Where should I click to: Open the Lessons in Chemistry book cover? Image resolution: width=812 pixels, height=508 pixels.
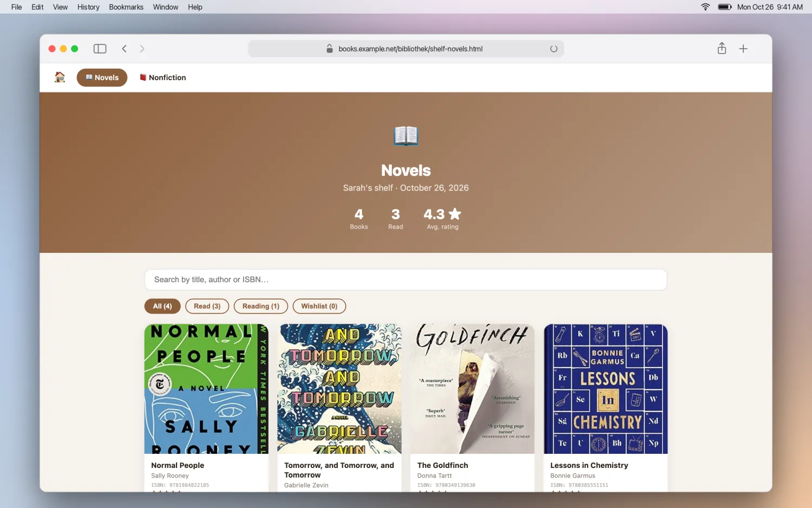click(x=606, y=389)
